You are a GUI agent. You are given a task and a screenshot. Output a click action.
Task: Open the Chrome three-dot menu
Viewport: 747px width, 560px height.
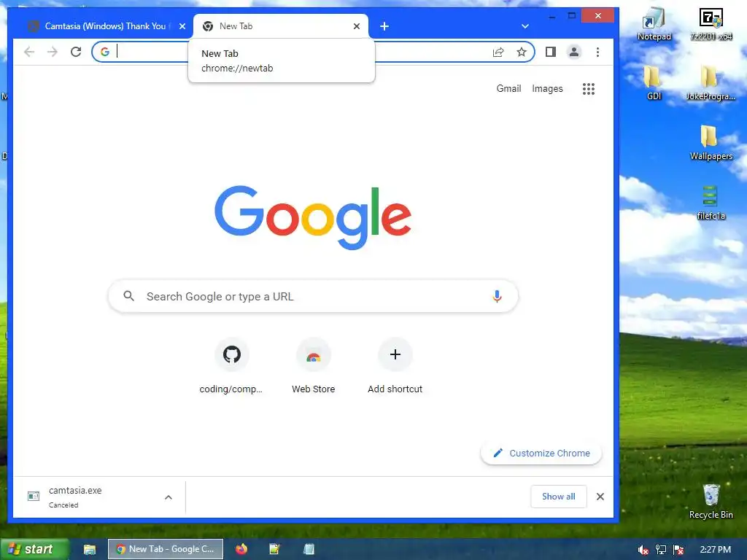tap(598, 52)
